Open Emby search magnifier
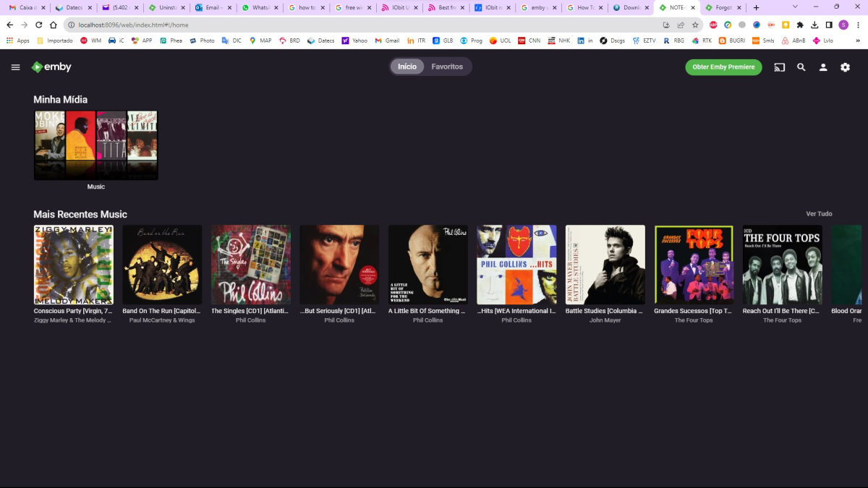Image resolution: width=868 pixels, height=488 pixels. [801, 67]
